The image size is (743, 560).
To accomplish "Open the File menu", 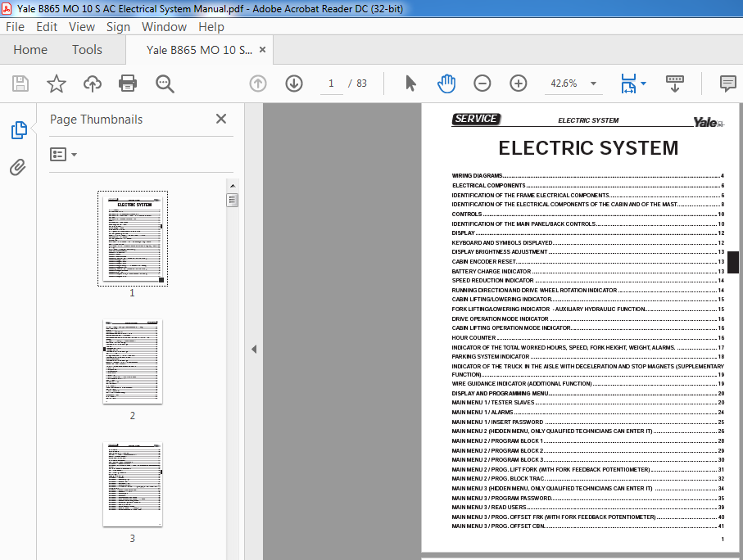I will tap(16, 27).
